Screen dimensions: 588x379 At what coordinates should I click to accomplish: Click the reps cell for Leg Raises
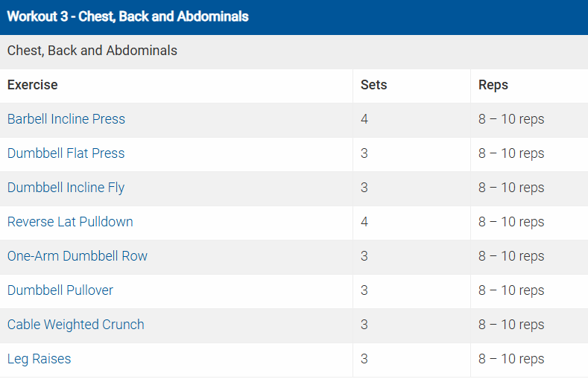(511, 359)
